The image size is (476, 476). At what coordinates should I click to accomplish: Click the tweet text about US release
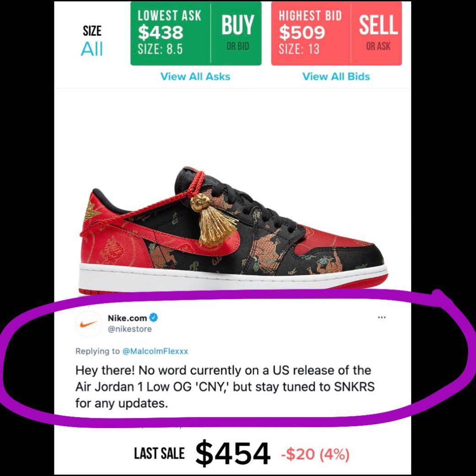pyautogui.click(x=225, y=387)
